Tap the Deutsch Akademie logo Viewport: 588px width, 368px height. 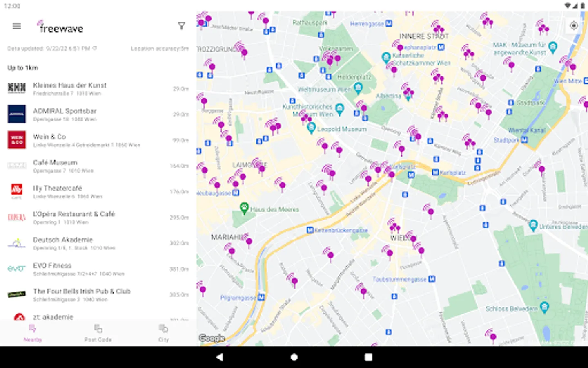17,243
